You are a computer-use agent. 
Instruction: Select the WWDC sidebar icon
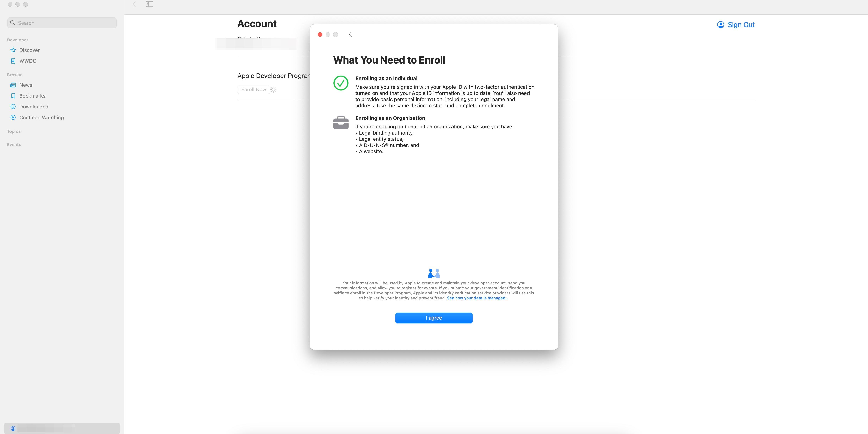pos(13,61)
